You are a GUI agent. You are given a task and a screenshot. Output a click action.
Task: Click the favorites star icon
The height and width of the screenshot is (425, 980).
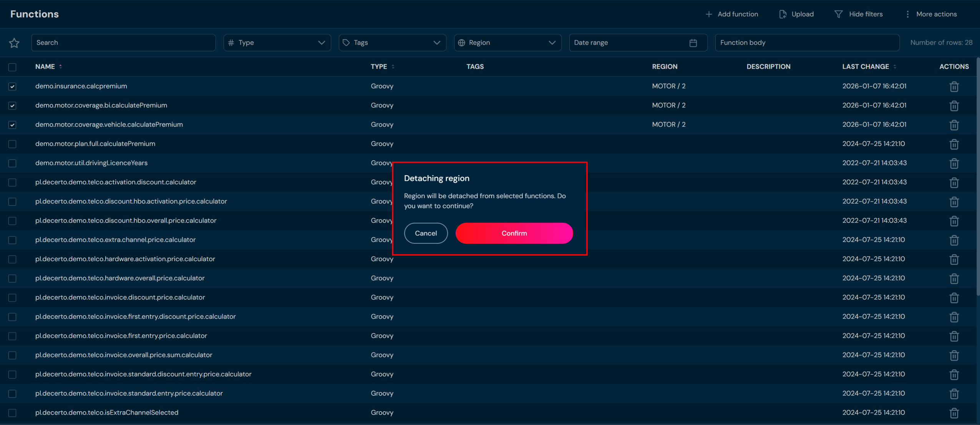click(x=14, y=43)
